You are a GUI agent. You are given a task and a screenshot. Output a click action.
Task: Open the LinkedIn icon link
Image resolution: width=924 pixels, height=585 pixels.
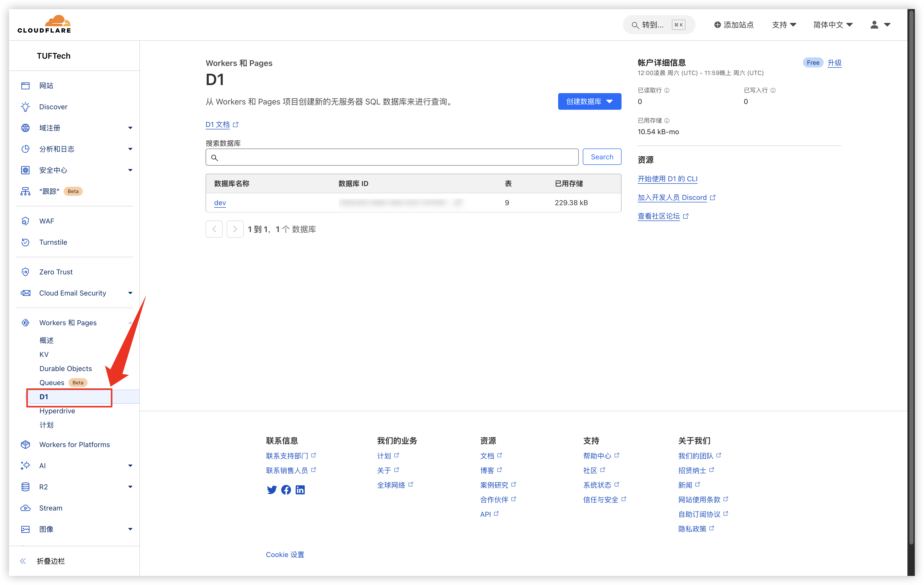(x=300, y=490)
